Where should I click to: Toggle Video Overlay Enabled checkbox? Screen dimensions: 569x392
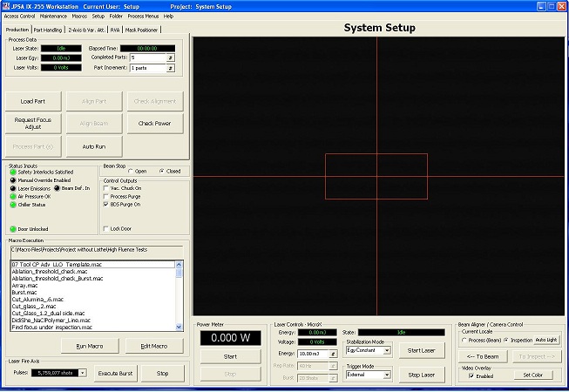[x=471, y=376]
